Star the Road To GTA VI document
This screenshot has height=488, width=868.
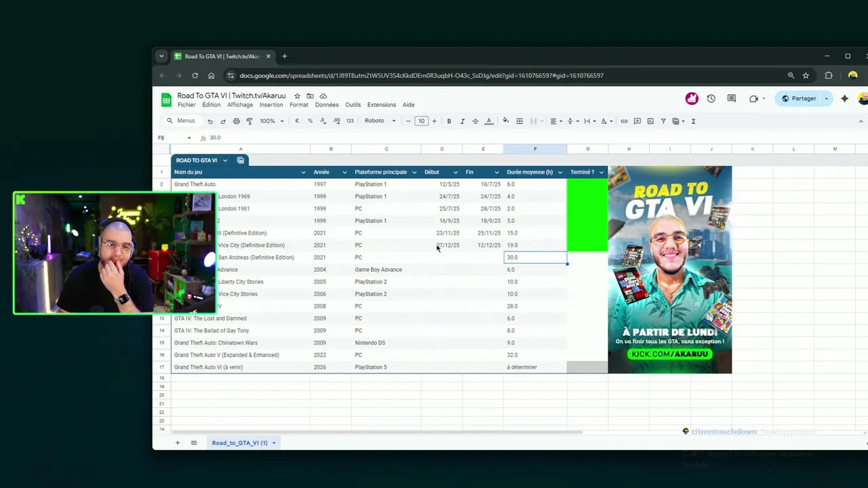point(297,96)
